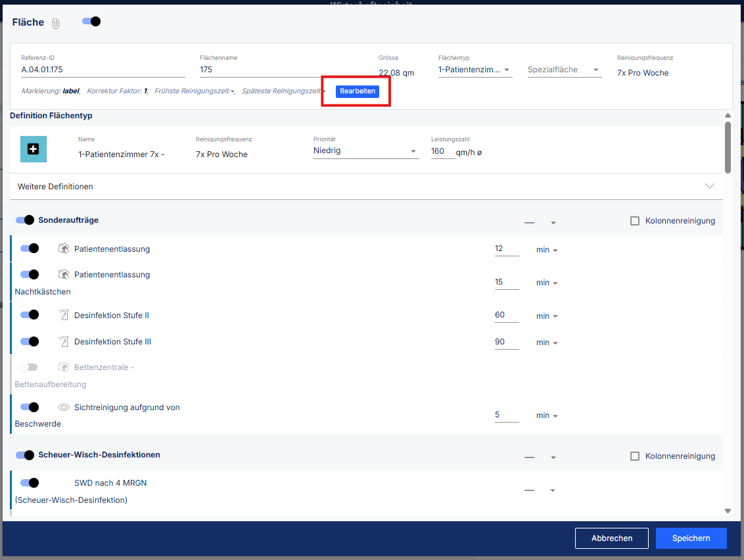The width and height of the screenshot is (744, 560).
Task: Click the blue Bearbeiten button
Action: (x=357, y=91)
